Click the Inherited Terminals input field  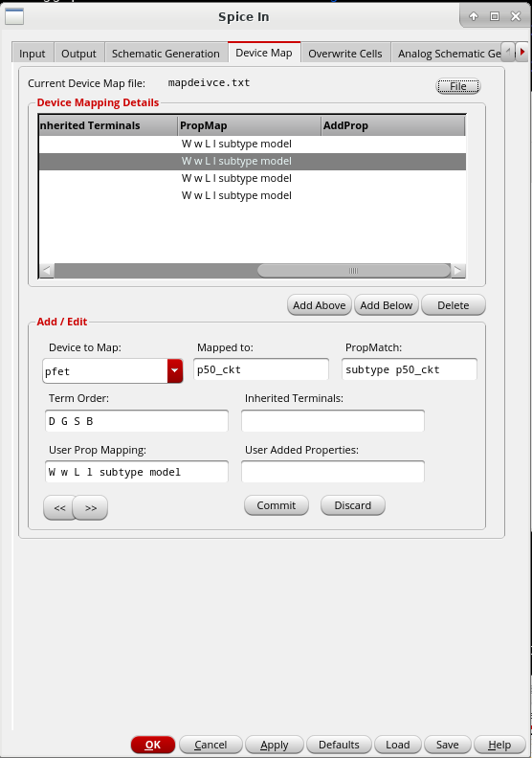pyautogui.click(x=333, y=421)
